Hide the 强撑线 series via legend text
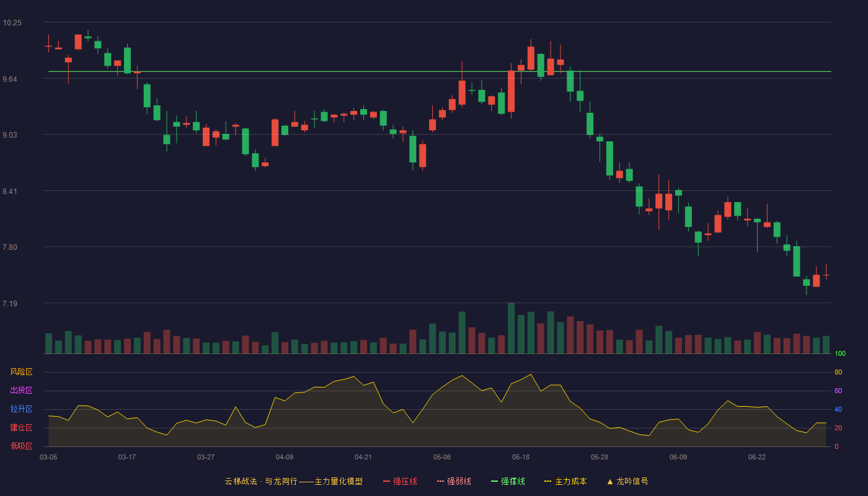 click(513, 481)
